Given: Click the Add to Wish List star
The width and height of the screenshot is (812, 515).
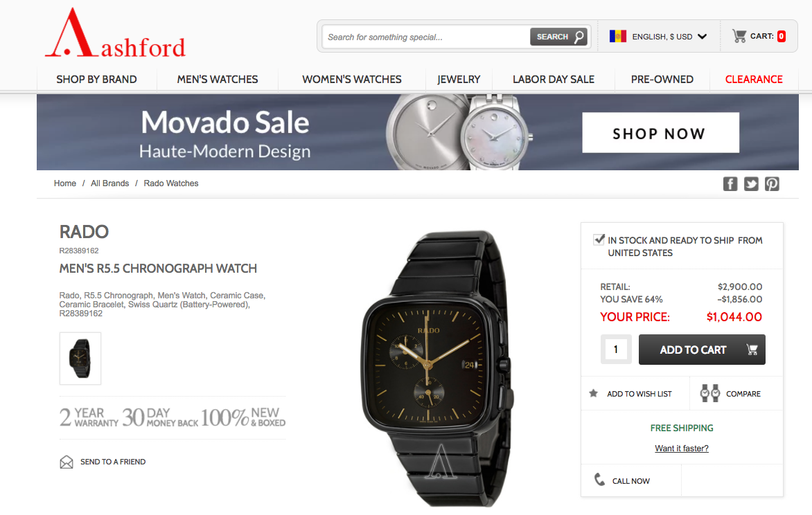Looking at the screenshot, I should point(594,393).
